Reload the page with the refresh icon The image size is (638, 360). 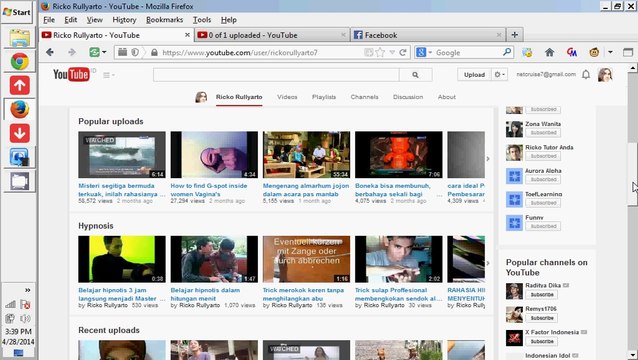(403, 52)
